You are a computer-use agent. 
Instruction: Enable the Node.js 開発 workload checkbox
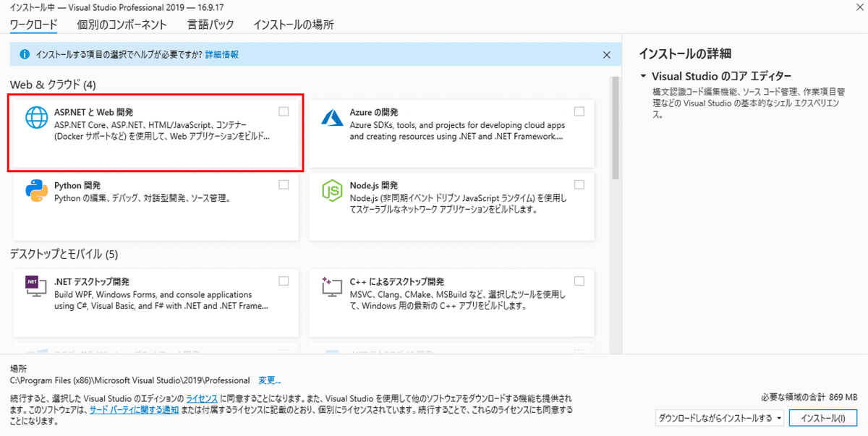[579, 184]
